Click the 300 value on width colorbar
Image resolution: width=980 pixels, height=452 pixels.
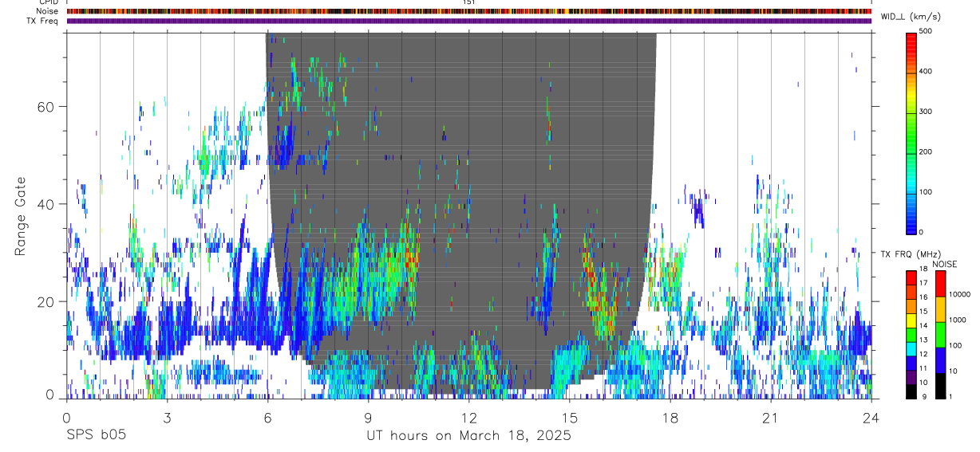pyautogui.click(x=925, y=112)
